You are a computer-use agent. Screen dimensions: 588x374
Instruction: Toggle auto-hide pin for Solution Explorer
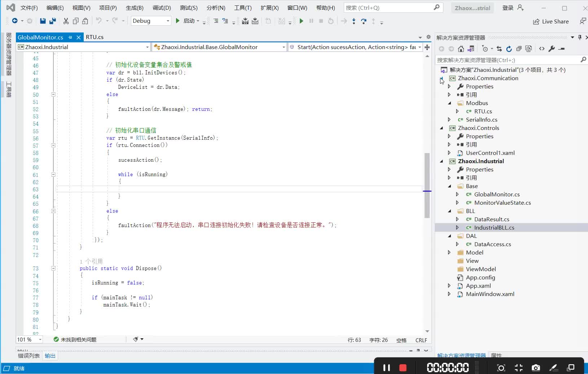click(x=580, y=37)
